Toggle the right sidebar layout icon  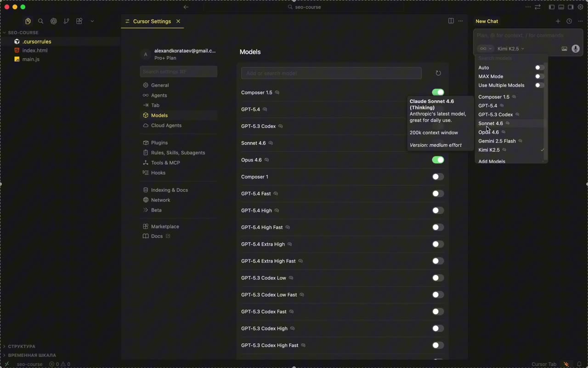click(x=571, y=7)
